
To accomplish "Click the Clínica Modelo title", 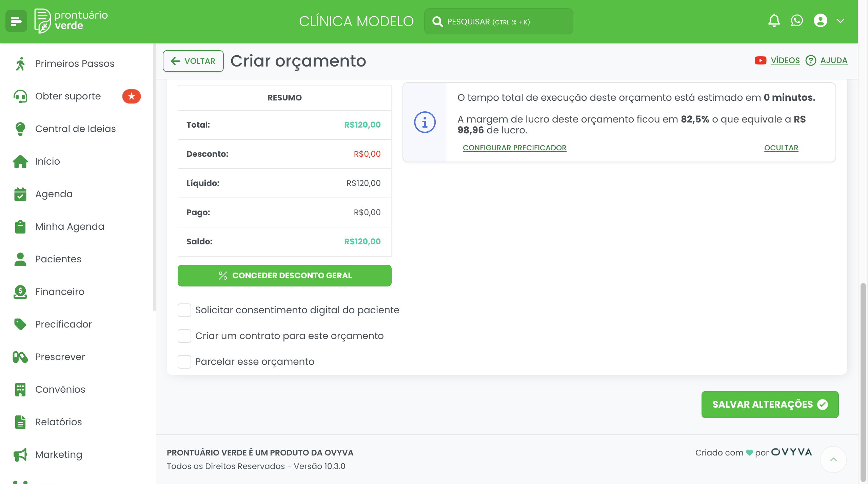I will [x=356, y=21].
